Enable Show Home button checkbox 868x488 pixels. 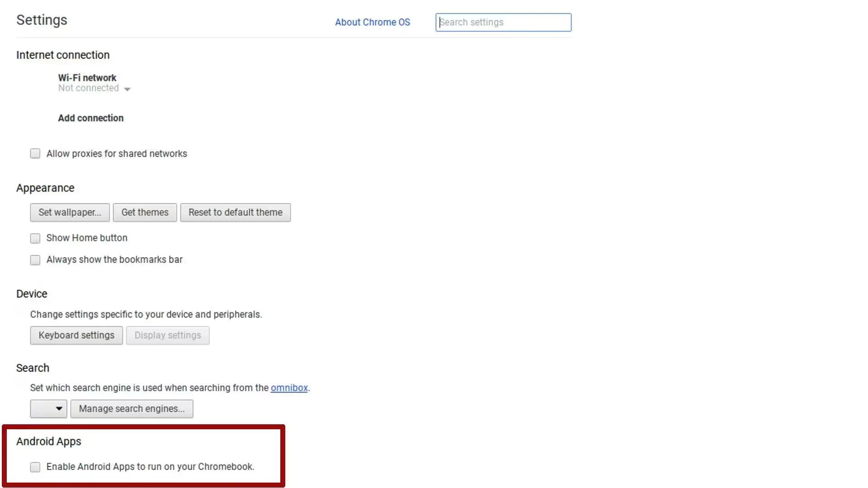tap(34, 238)
